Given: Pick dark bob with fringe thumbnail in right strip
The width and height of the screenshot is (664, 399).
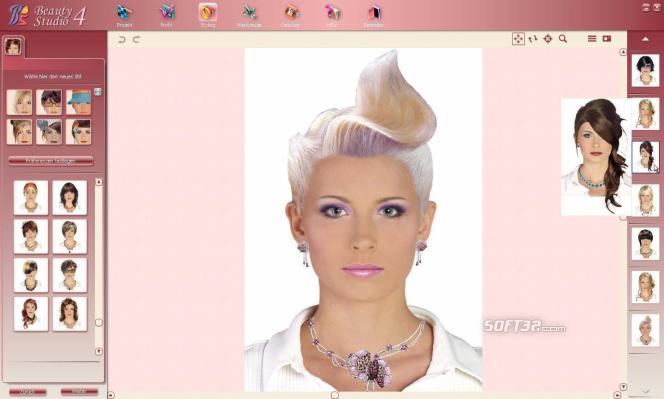Looking at the screenshot, I should pos(645,244).
